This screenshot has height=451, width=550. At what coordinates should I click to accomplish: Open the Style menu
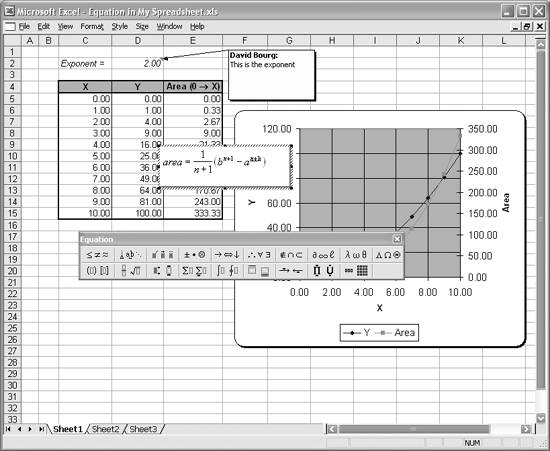pos(119,27)
